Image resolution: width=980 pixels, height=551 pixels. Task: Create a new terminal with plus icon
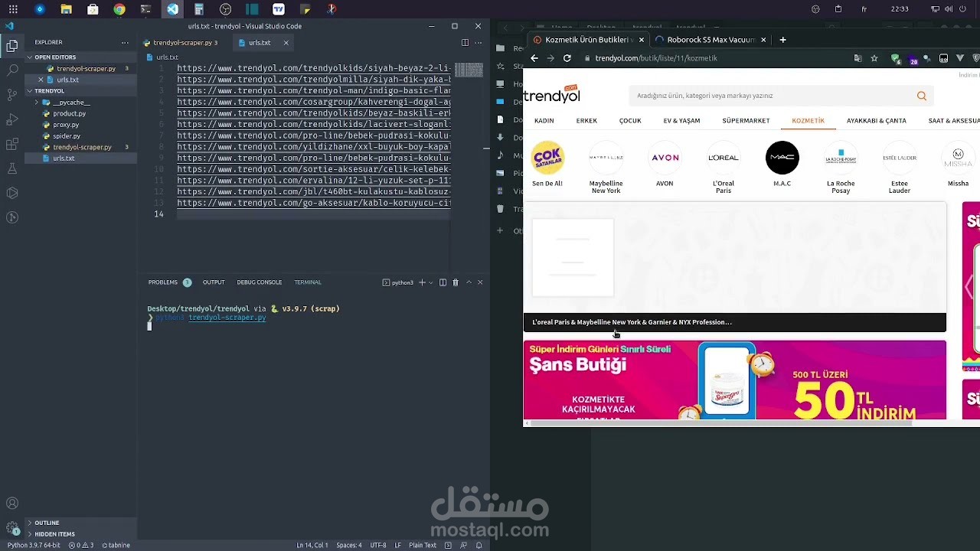421,282
